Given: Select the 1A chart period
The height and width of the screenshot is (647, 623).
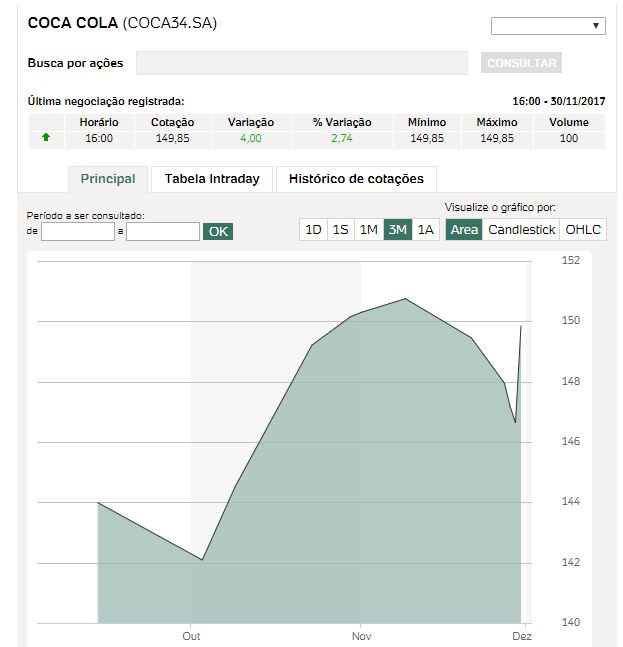Looking at the screenshot, I should [x=426, y=229].
